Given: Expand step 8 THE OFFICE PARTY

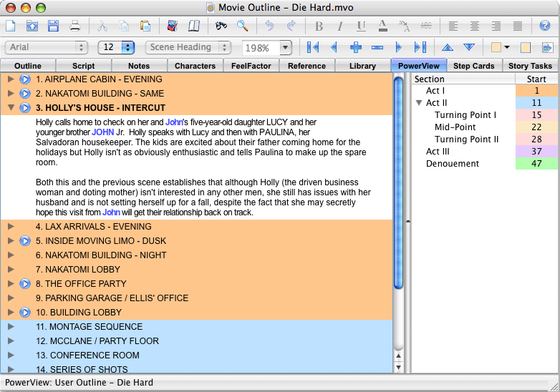Looking at the screenshot, I should (11, 283).
